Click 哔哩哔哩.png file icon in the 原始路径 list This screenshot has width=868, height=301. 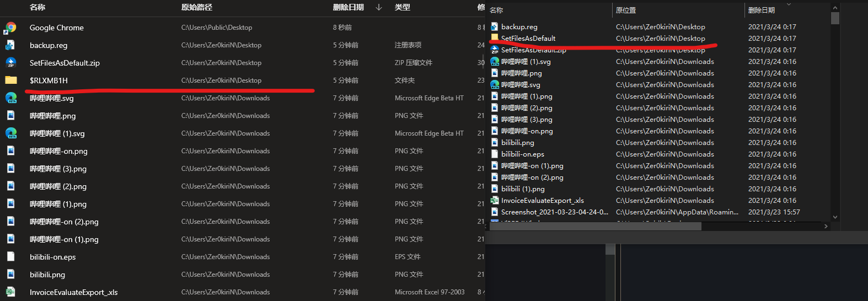[10, 116]
